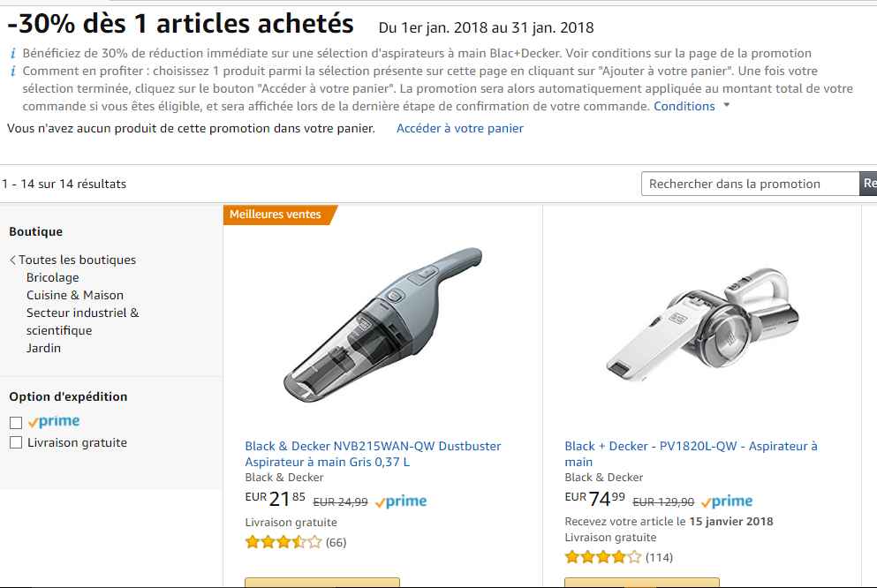Enable the Prime shipping checkbox
877x588 pixels.
[16, 422]
